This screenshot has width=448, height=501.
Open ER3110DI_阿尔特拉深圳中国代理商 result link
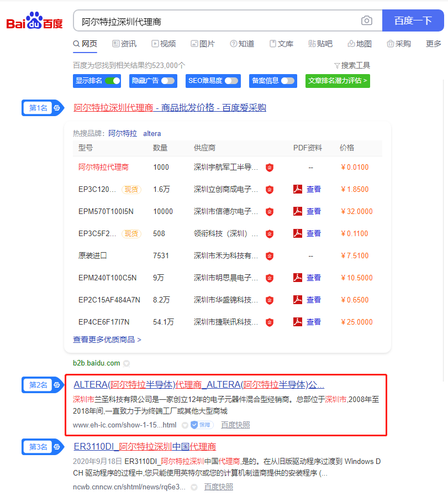[145, 446]
